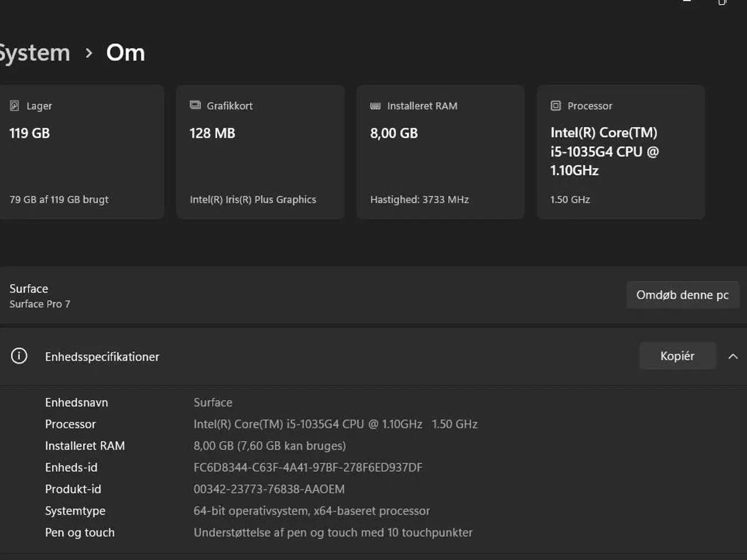Screen dimensions: 747x560
Task: Click the Systemtype label
Action: click(75, 511)
